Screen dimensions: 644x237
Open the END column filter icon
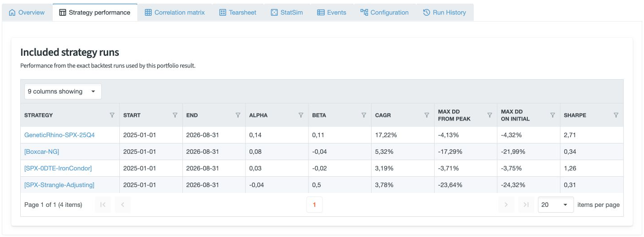[x=238, y=115]
